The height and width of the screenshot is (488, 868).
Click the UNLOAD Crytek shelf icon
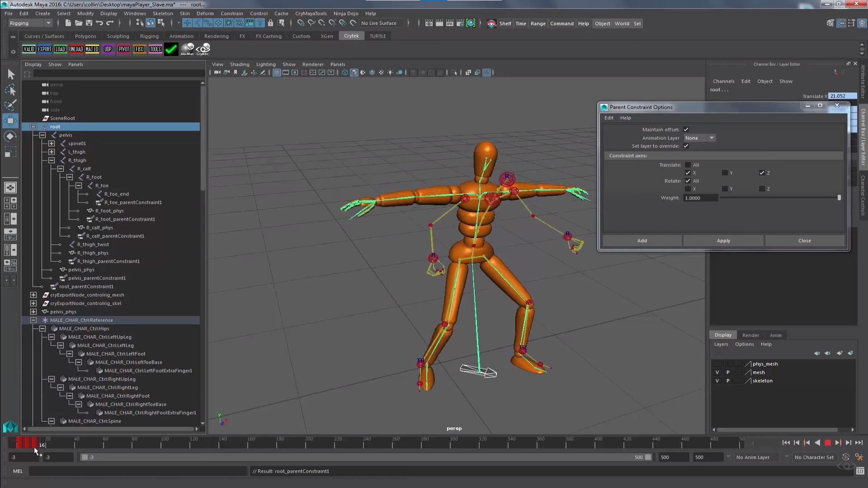point(76,49)
